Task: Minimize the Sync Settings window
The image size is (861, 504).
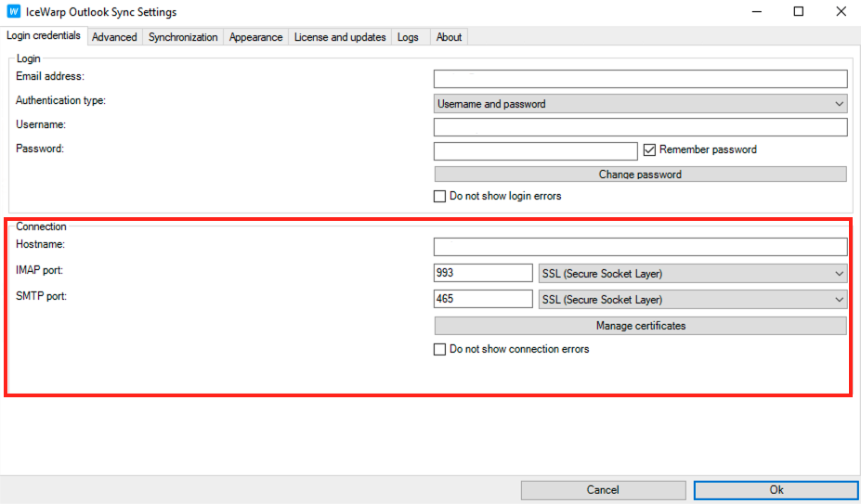Action: [x=757, y=11]
